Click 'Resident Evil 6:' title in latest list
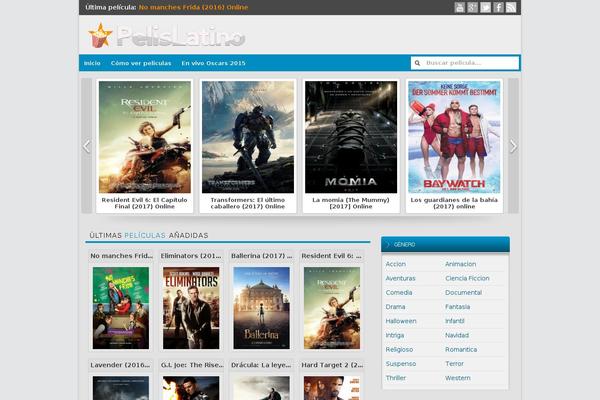This screenshot has width=600, height=400. pyautogui.click(x=331, y=256)
